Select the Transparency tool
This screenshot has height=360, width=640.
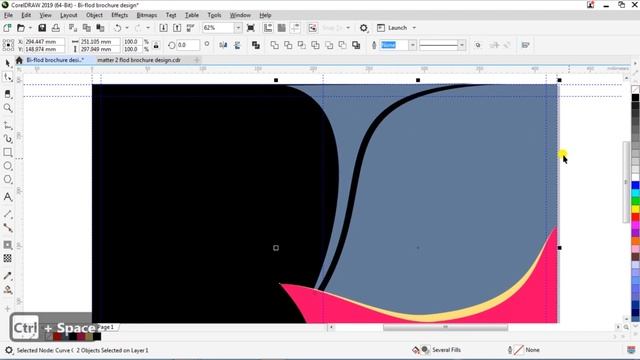(7, 258)
